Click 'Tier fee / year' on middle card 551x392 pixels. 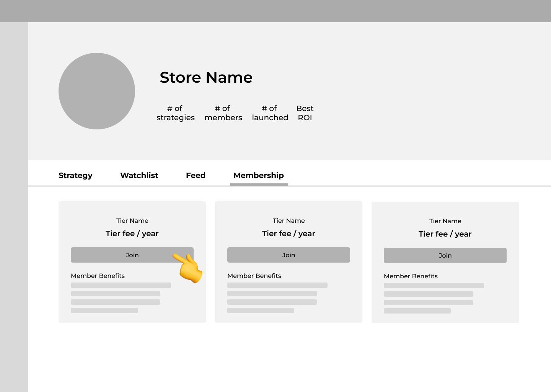(289, 234)
